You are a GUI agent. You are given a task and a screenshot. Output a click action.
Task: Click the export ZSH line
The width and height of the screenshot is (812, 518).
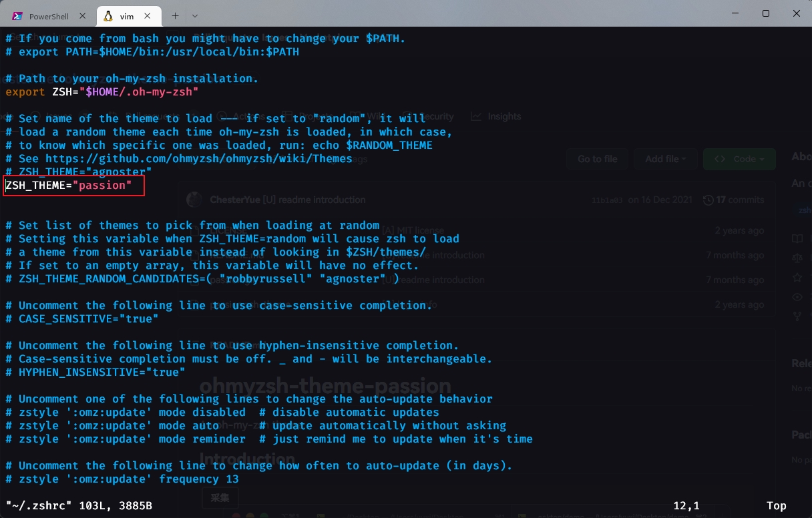pyautogui.click(x=101, y=92)
